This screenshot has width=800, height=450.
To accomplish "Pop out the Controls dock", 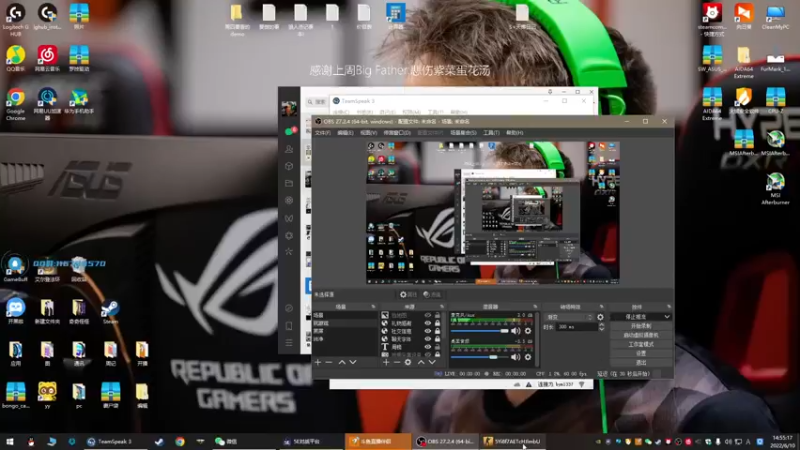I will (668, 307).
